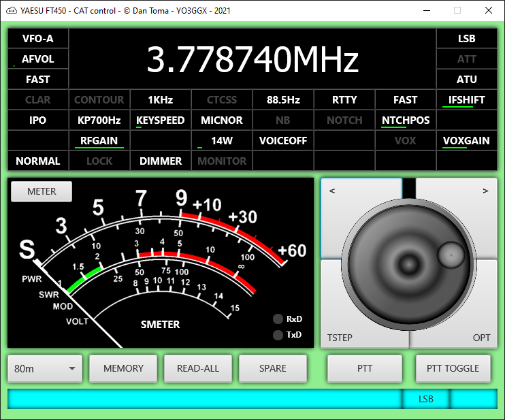Click the IPO cell
This screenshot has height=420, width=505.
(38, 120)
